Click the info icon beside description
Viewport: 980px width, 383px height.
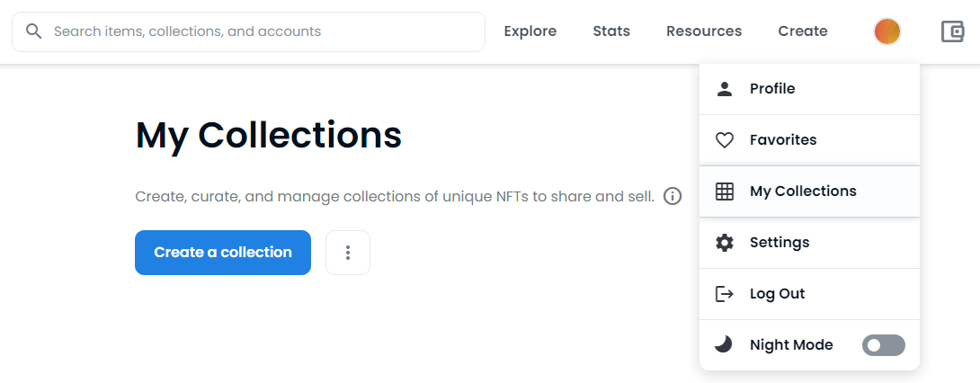[x=673, y=197]
